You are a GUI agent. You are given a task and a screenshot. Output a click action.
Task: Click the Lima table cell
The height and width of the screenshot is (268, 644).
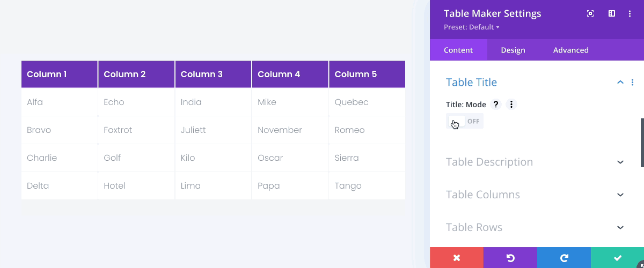(214, 186)
